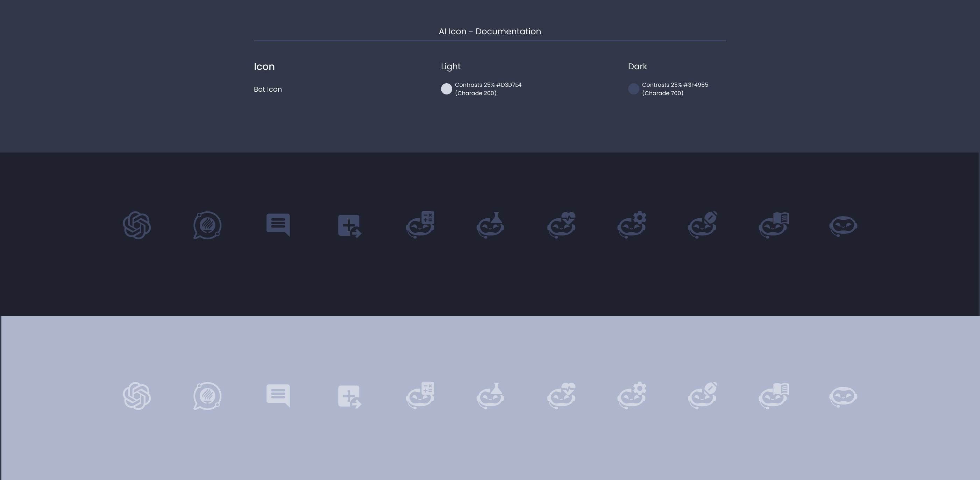Select the bot with open book icon in the dark row

774,225
